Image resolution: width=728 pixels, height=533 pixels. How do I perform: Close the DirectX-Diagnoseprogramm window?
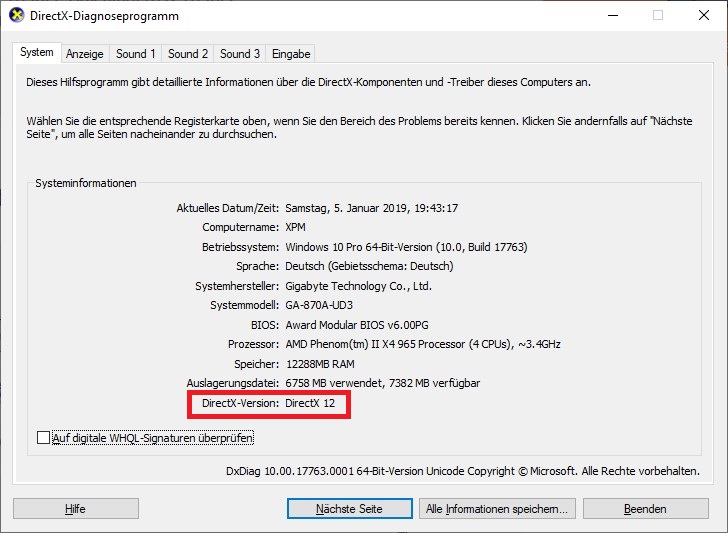[703, 15]
